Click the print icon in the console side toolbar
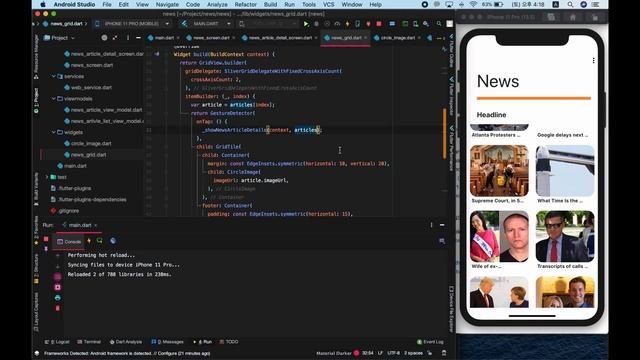640x360 pixels. 58,298
